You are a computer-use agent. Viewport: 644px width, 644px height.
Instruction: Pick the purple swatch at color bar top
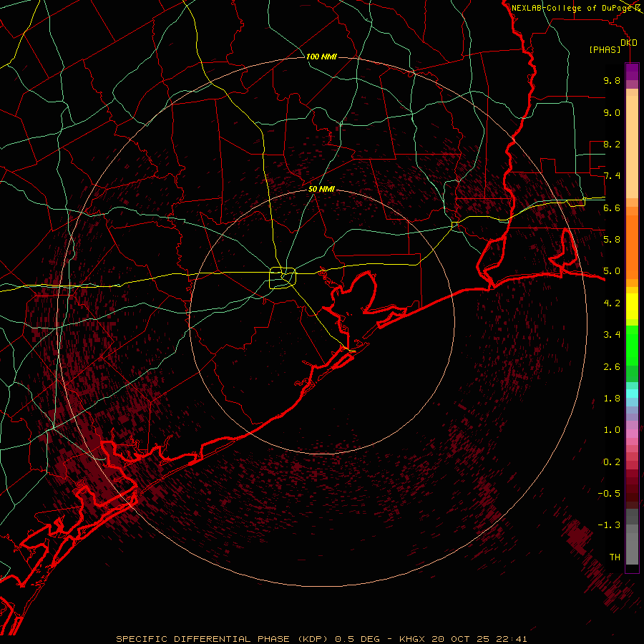[632, 72]
